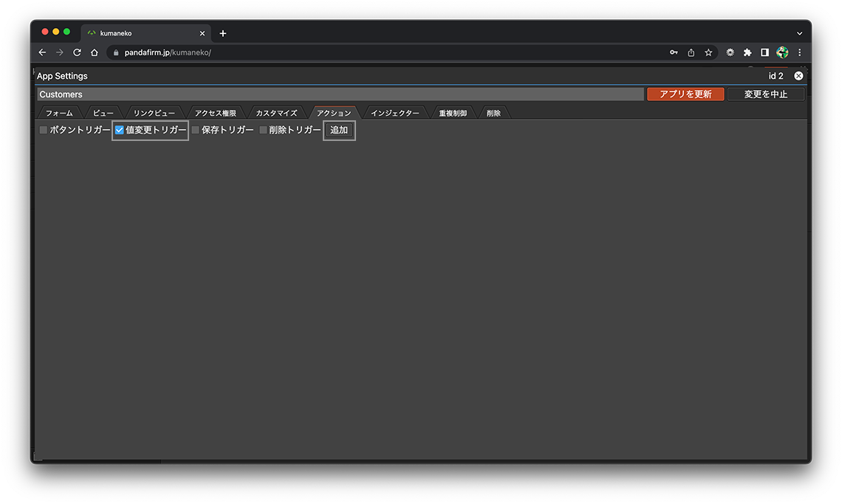Click the share icon in the address bar
The height and width of the screenshot is (504, 842).
pos(691,52)
